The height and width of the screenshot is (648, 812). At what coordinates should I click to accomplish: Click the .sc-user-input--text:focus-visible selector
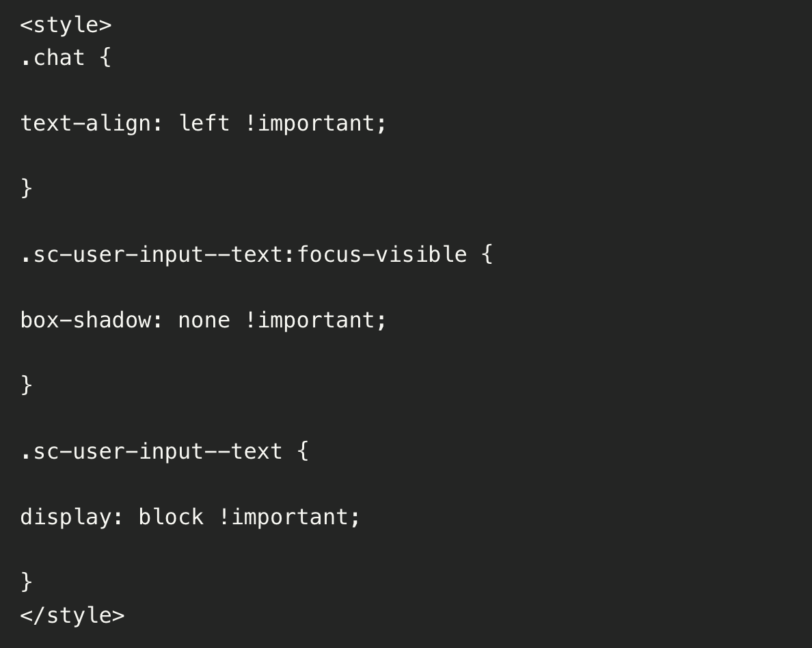pyautogui.click(x=243, y=254)
